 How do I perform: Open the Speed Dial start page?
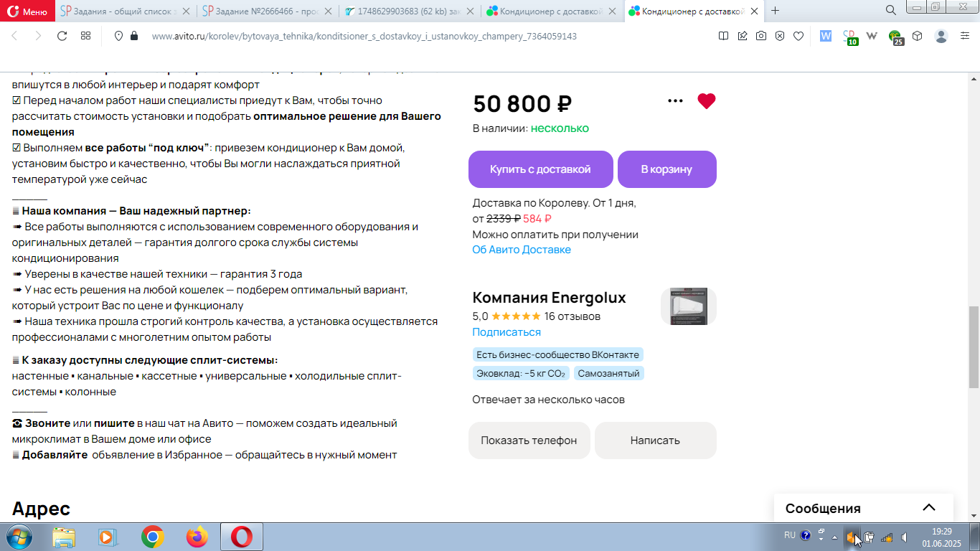[85, 36]
